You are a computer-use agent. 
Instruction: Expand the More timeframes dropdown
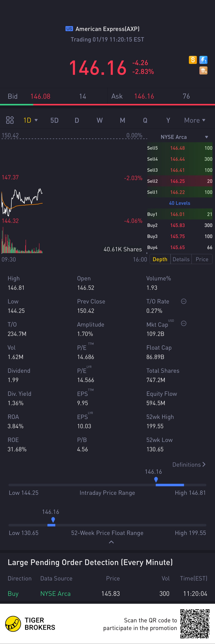click(x=195, y=120)
